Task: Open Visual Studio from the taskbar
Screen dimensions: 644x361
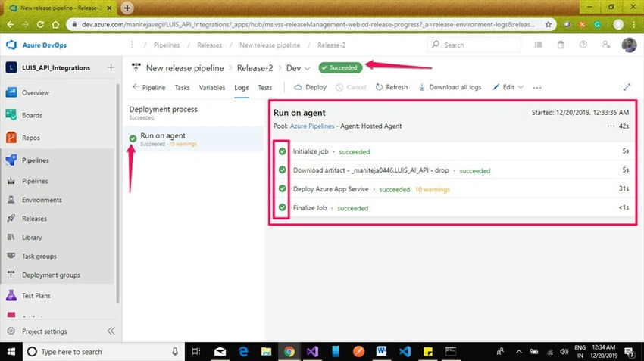Action: (312, 352)
